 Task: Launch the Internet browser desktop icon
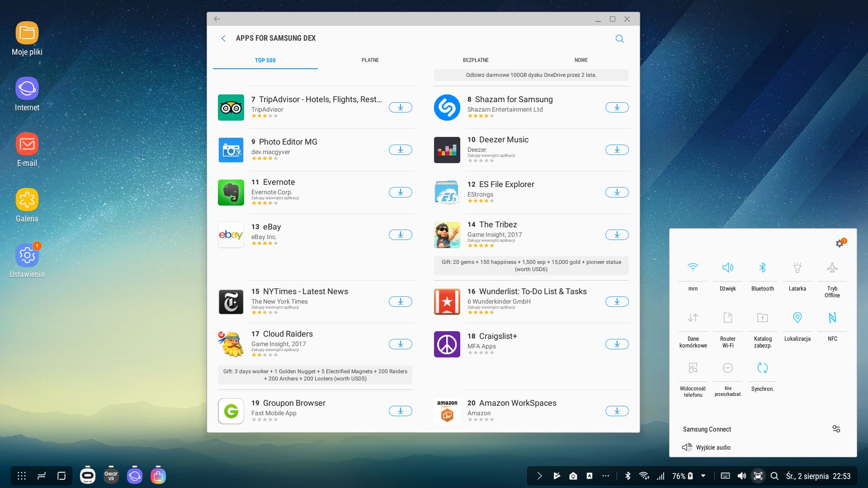coord(27,94)
